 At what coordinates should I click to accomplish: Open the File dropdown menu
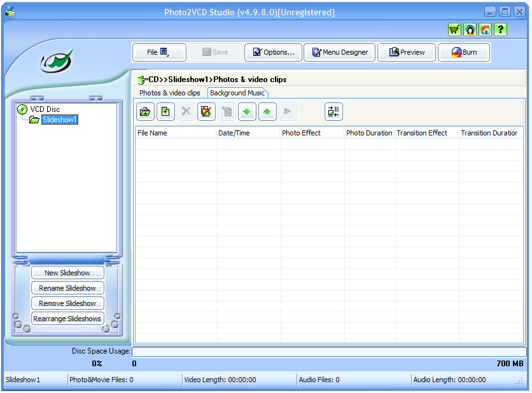[x=159, y=52]
